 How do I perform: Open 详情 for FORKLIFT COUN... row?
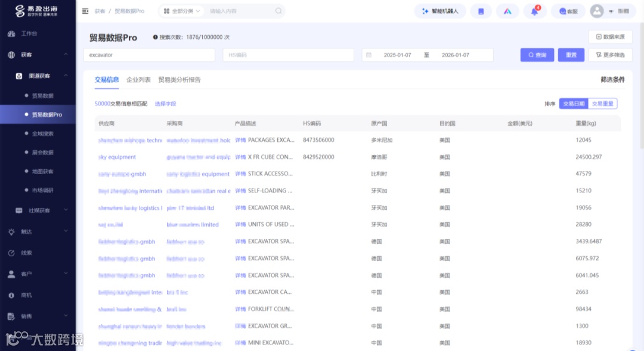240,309
